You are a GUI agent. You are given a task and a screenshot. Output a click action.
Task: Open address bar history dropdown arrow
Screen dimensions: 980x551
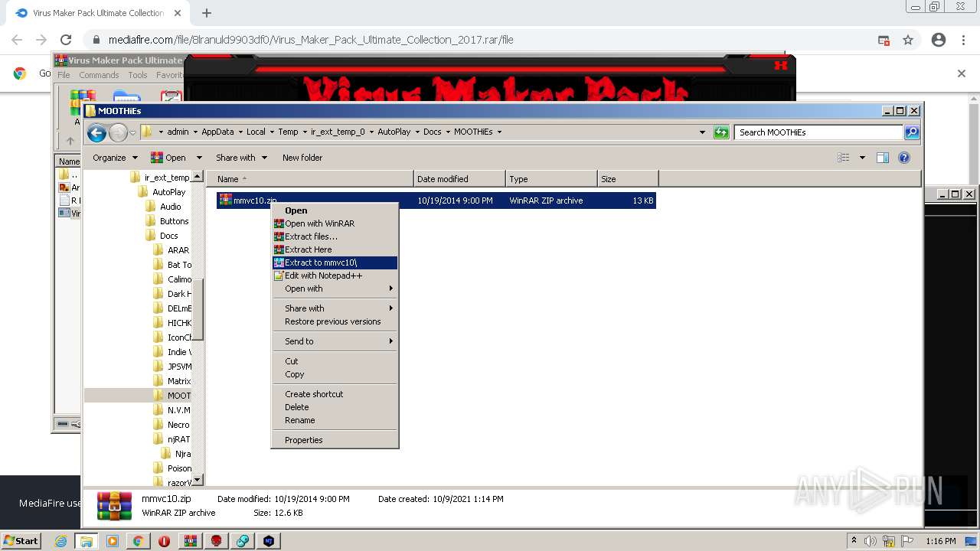tap(703, 132)
